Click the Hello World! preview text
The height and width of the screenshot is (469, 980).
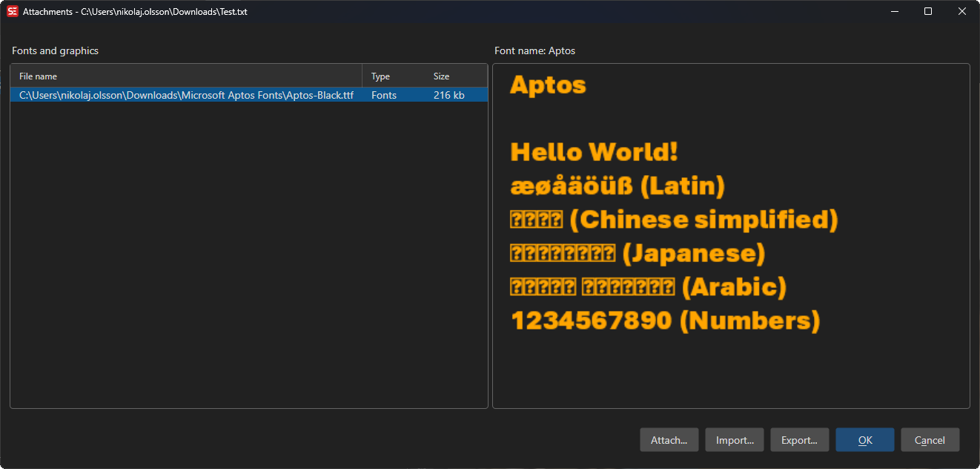594,151
